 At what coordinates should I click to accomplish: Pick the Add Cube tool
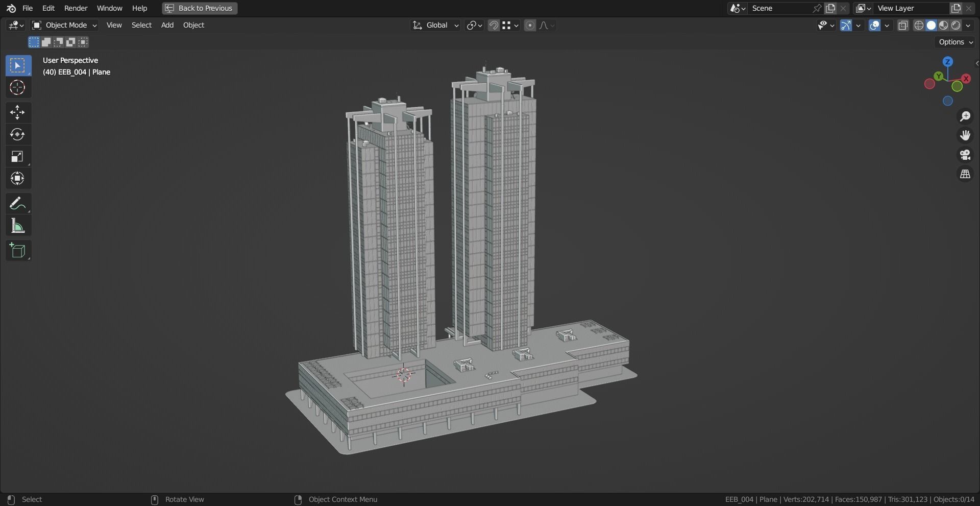coord(18,251)
